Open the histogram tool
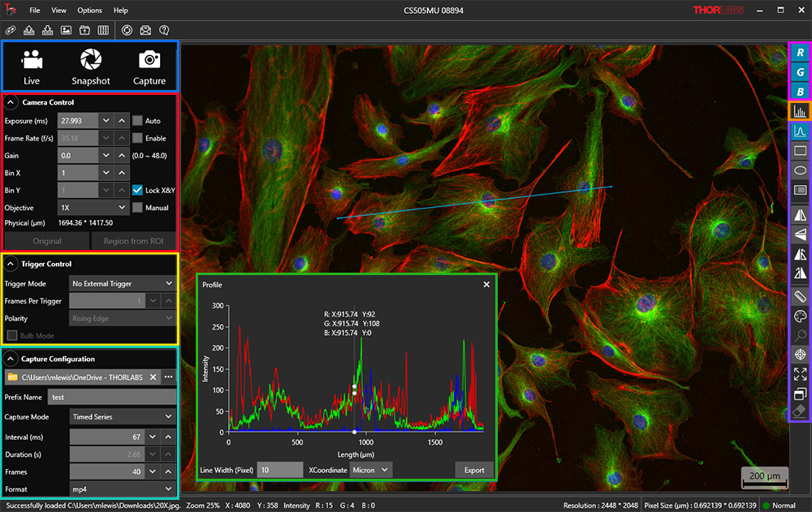The width and height of the screenshot is (812, 512). pos(800,111)
